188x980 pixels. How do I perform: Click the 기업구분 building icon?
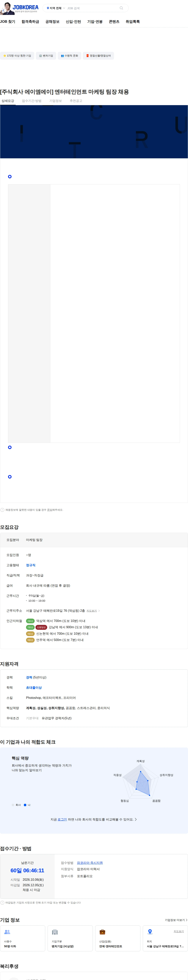point(55,932)
